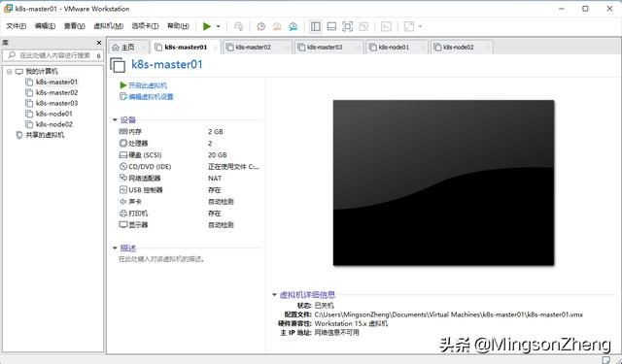Click the 2 GB memory value

(216, 131)
